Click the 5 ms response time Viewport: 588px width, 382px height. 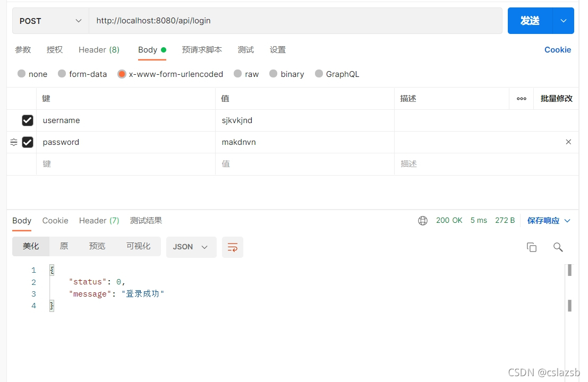tap(479, 220)
